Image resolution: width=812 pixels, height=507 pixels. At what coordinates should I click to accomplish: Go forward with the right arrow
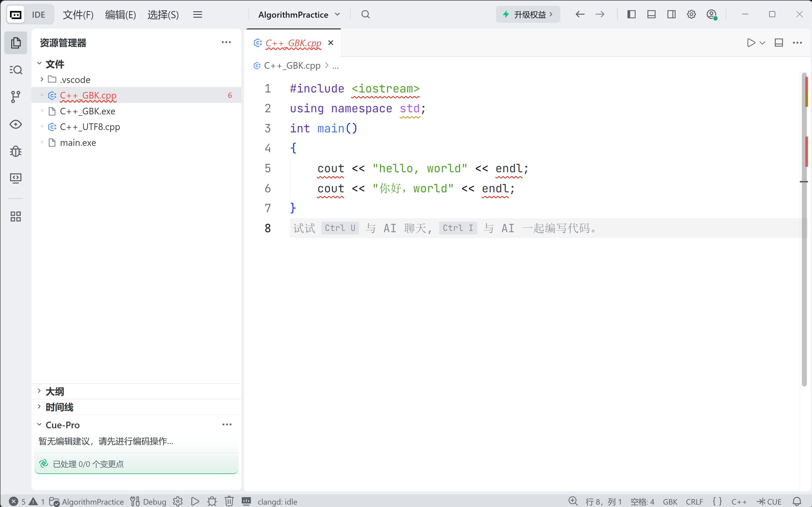coord(600,15)
